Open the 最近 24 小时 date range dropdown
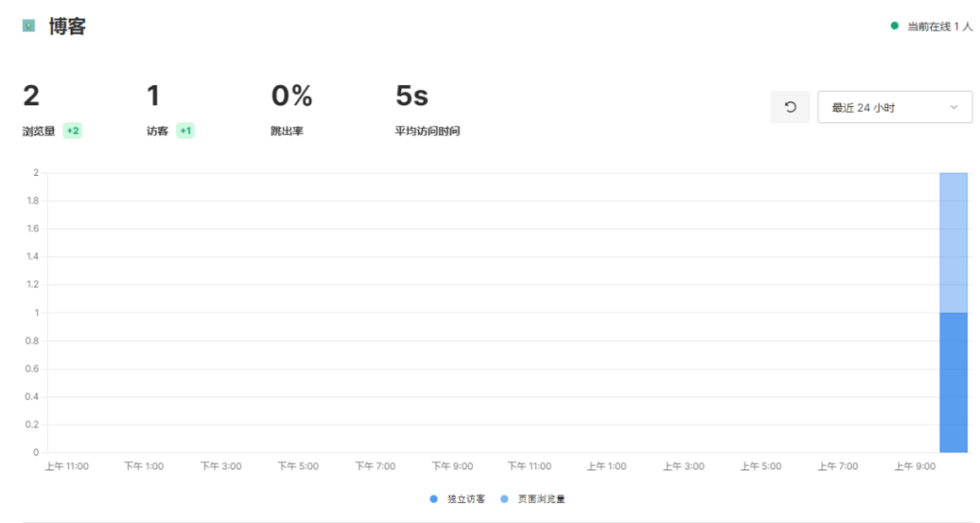Image resolution: width=980 pixels, height=523 pixels. pyautogui.click(x=895, y=107)
